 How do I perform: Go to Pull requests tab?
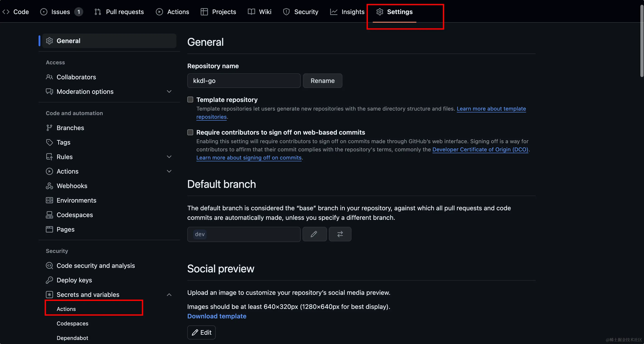click(x=119, y=12)
